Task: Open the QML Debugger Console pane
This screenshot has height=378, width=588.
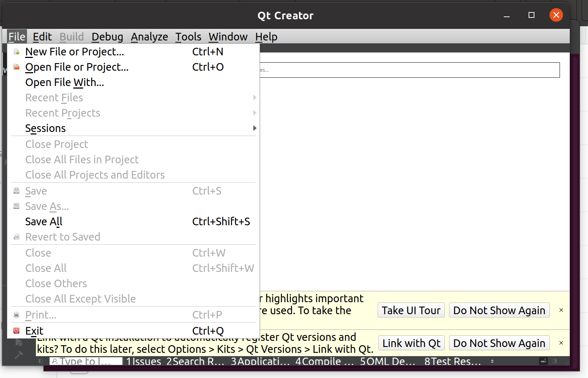Action: tap(388, 361)
